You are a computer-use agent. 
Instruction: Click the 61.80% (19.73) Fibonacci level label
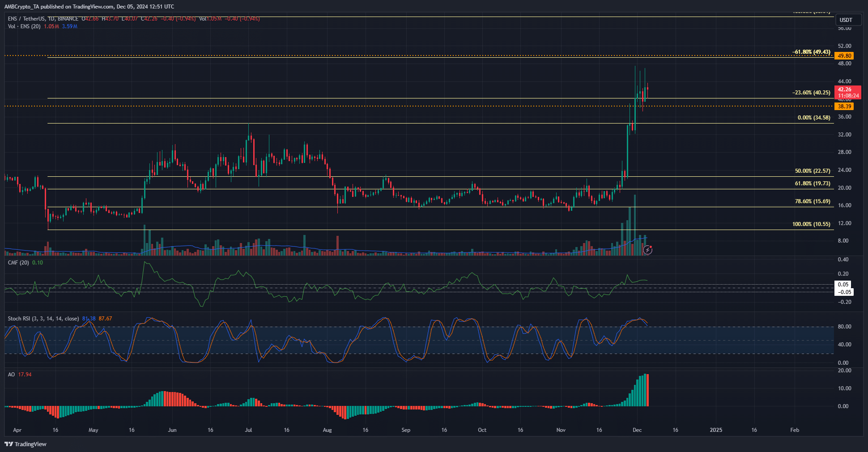point(813,183)
